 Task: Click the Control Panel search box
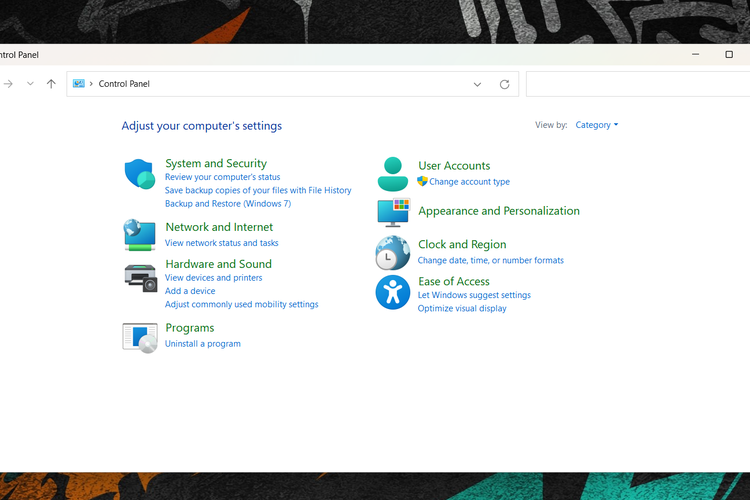click(636, 84)
